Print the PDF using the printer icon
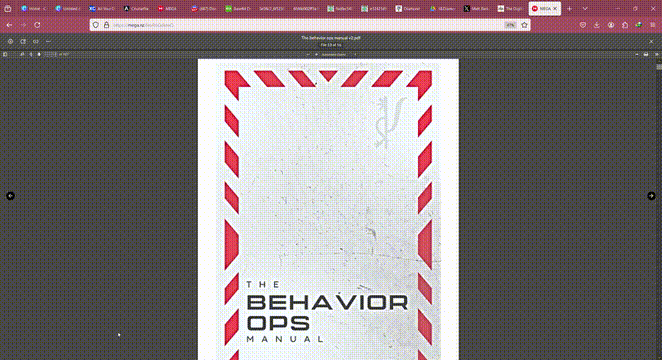 click(x=646, y=54)
